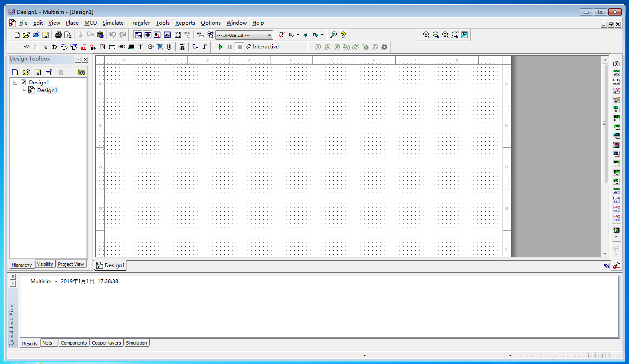The height and width of the screenshot is (364, 629).
Task: Click the vertical scrollbar down arrow
Action: pos(605,254)
